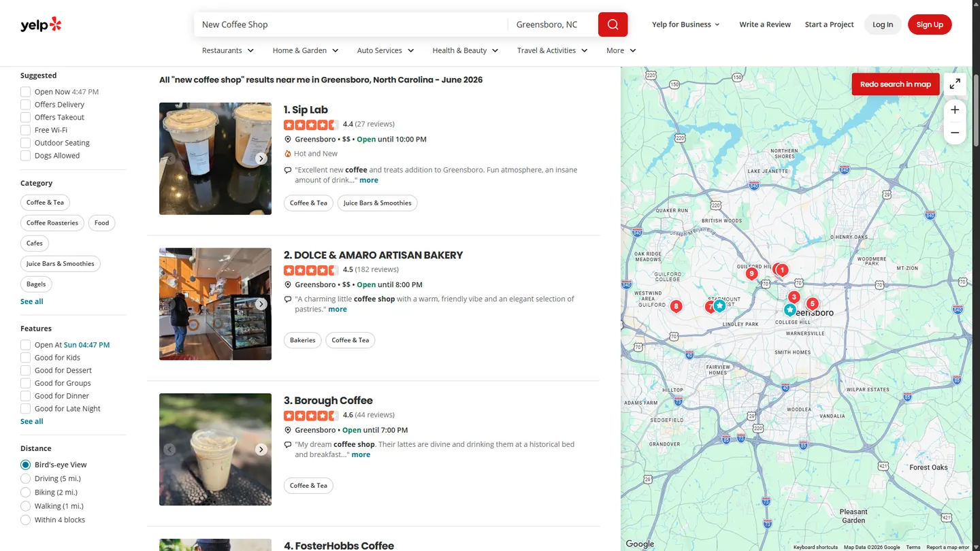Click the Bakeries tag on DOLCE & AMARO
Image resolution: width=980 pixels, height=551 pixels.
[x=303, y=340]
